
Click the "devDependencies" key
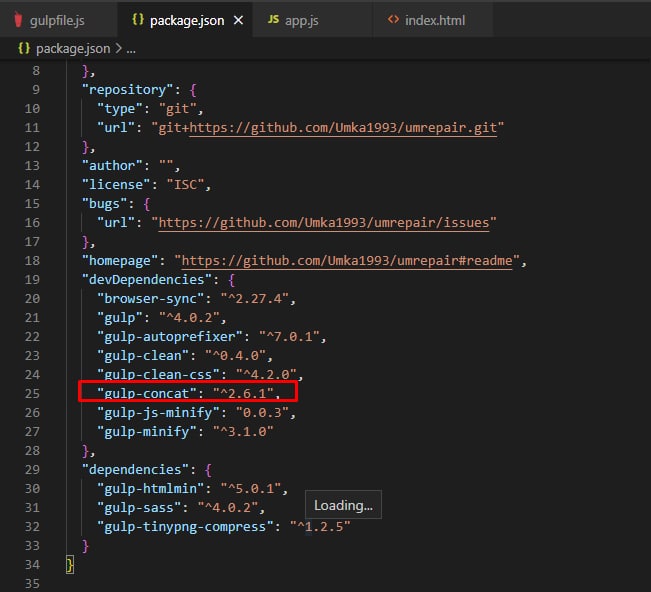click(x=147, y=279)
